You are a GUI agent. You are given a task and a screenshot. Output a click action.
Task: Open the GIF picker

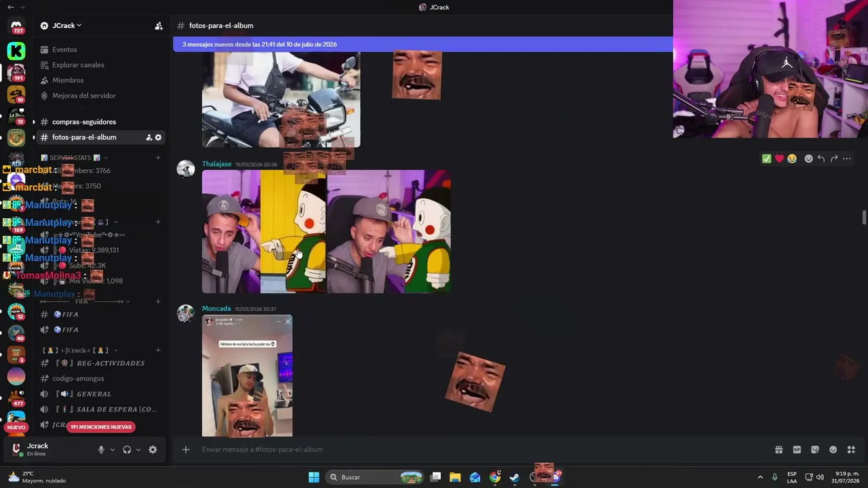[x=797, y=449]
